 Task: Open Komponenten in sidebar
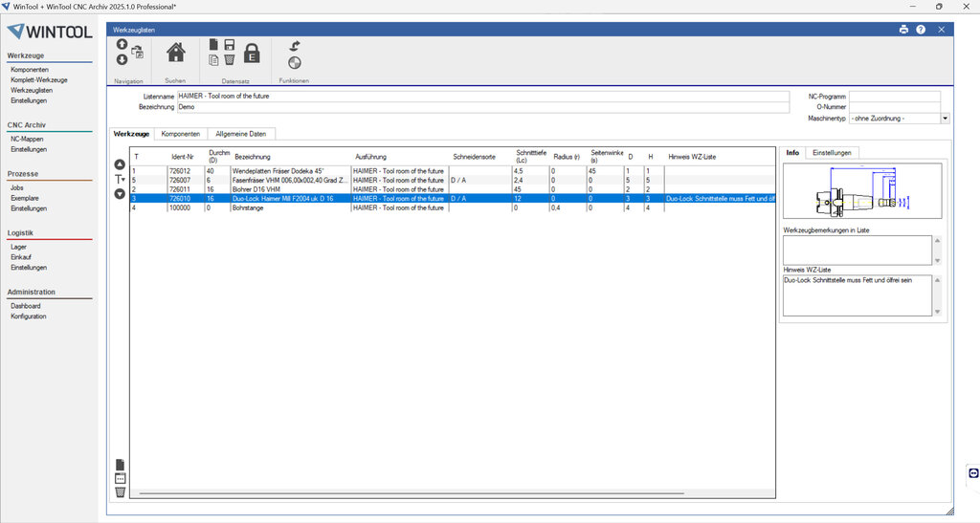[30, 70]
